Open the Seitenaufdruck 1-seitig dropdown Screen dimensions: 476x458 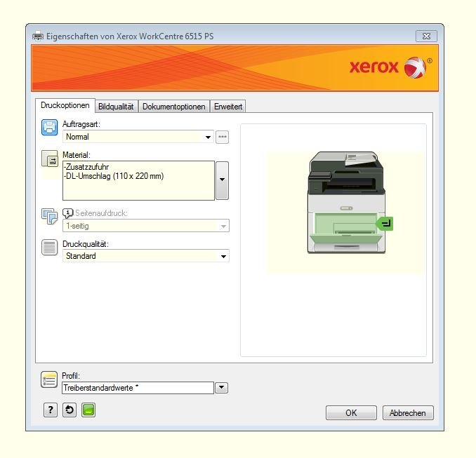click(x=146, y=226)
